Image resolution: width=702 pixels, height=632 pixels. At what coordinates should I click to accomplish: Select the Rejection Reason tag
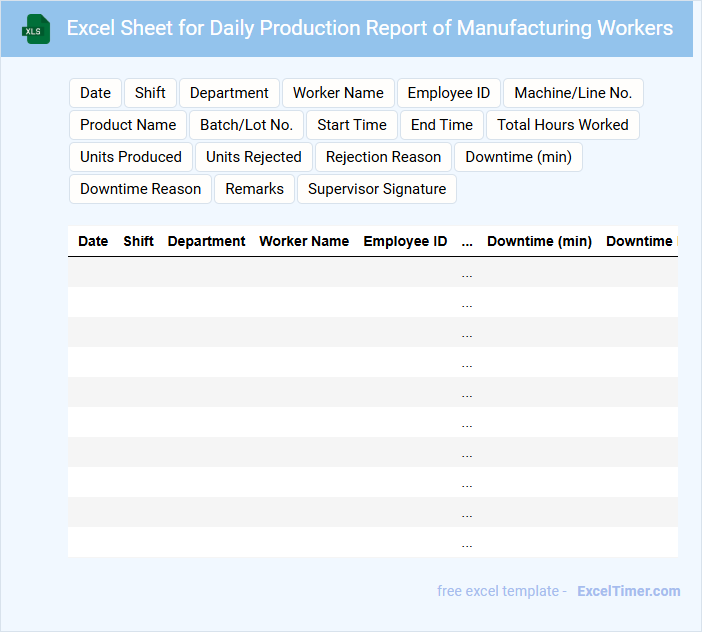click(383, 157)
